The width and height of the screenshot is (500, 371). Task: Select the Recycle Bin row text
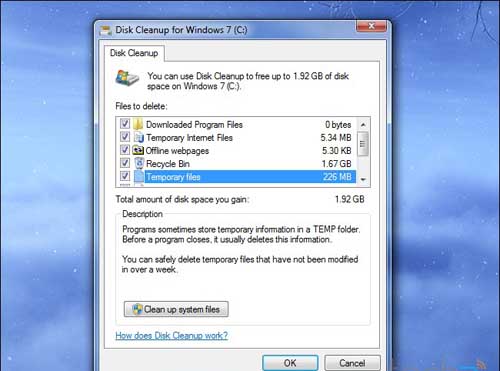pyautogui.click(x=168, y=164)
